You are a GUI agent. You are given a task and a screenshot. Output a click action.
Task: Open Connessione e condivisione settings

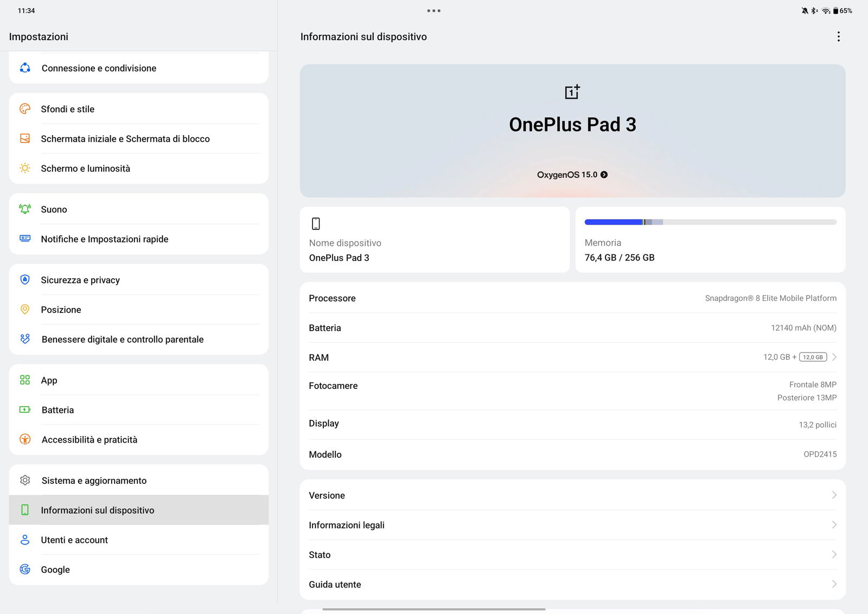click(139, 68)
